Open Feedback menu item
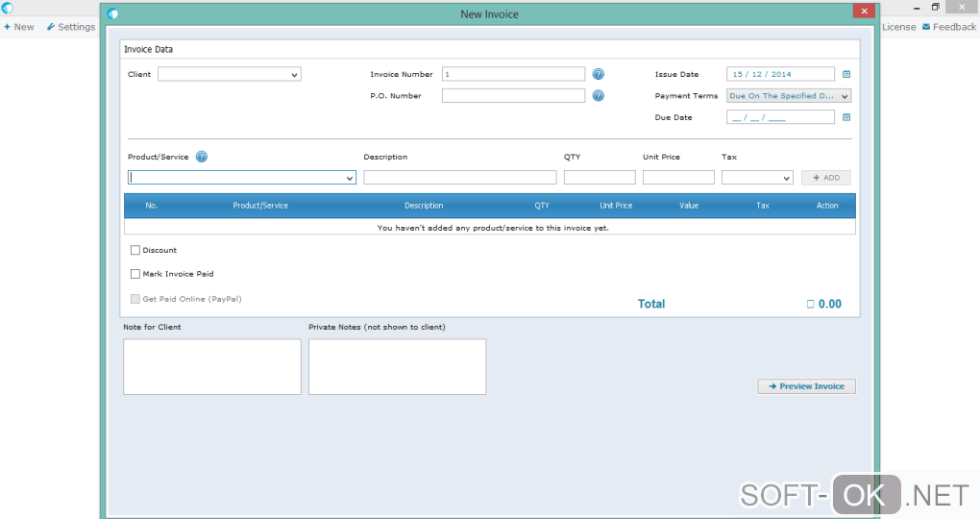 point(949,27)
